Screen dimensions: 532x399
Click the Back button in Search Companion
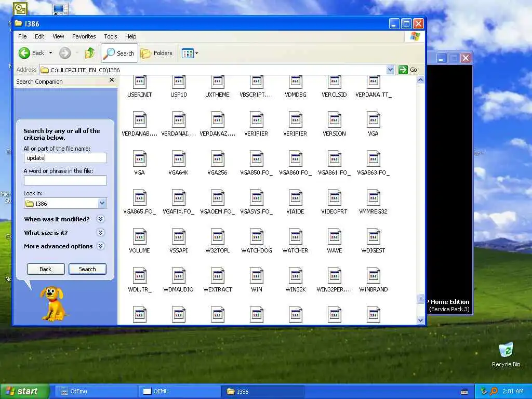coord(46,269)
